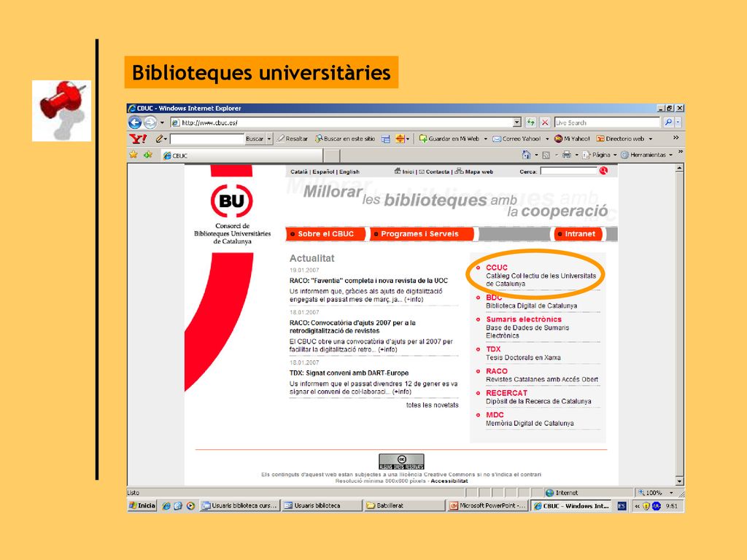Click the ES language bar indicator
Screen dimensions: 747x560
[x=622, y=506]
